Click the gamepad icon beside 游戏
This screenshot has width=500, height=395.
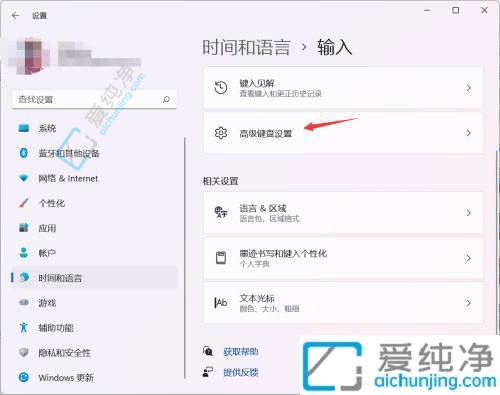(24, 302)
